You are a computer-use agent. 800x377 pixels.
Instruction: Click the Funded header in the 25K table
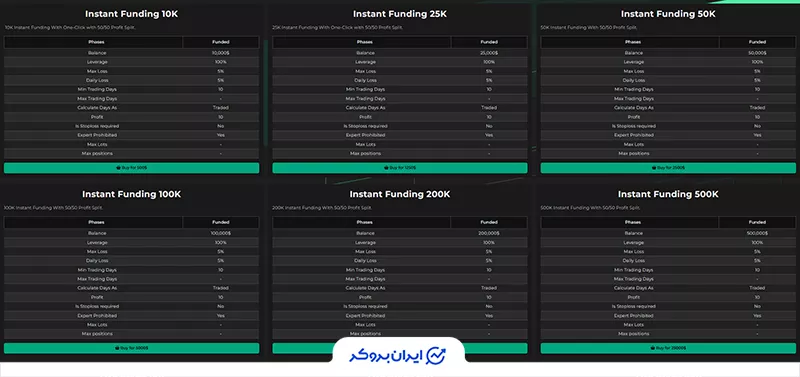pos(489,42)
